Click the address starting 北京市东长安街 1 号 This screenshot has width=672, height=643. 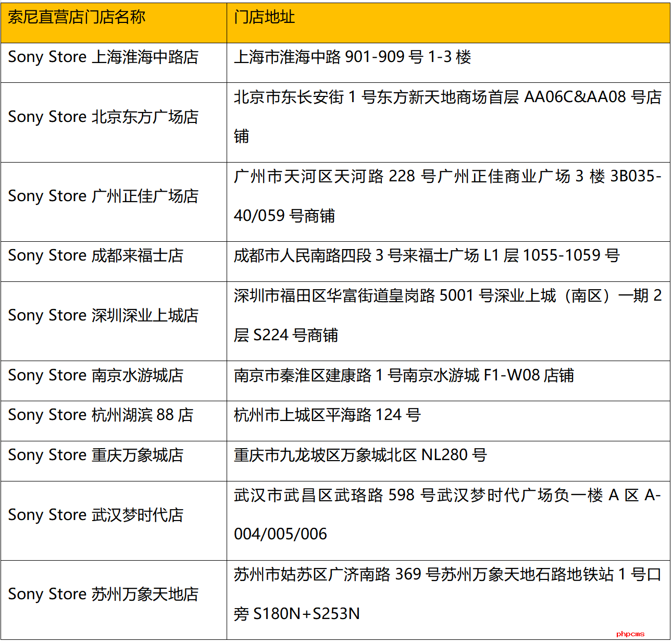(x=449, y=122)
